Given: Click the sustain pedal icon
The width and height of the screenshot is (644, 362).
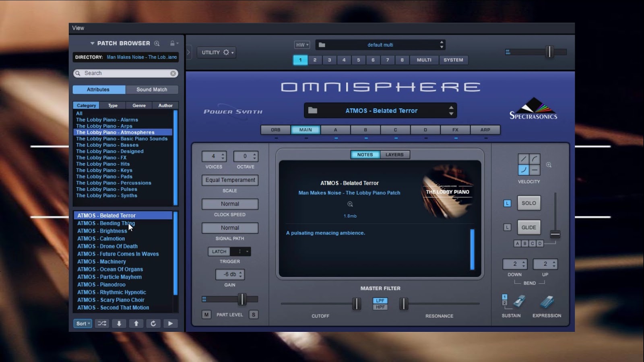Looking at the screenshot, I should tap(519, 302).
